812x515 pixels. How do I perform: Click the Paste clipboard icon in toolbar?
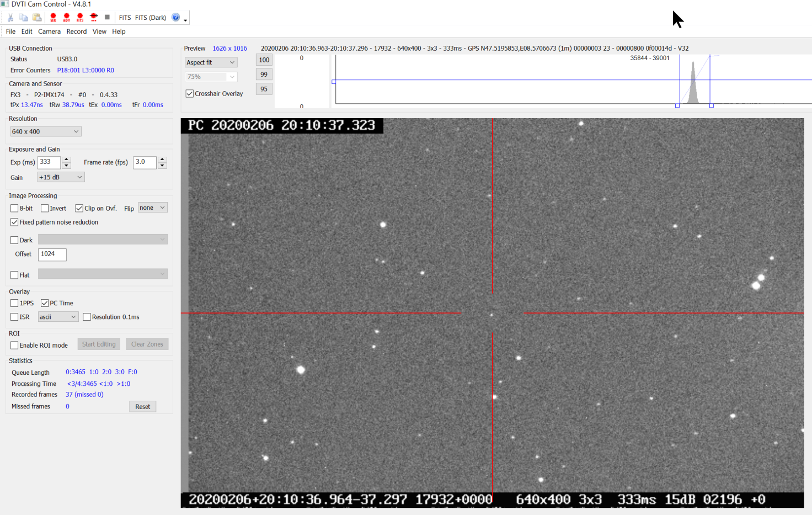(37, 18)
